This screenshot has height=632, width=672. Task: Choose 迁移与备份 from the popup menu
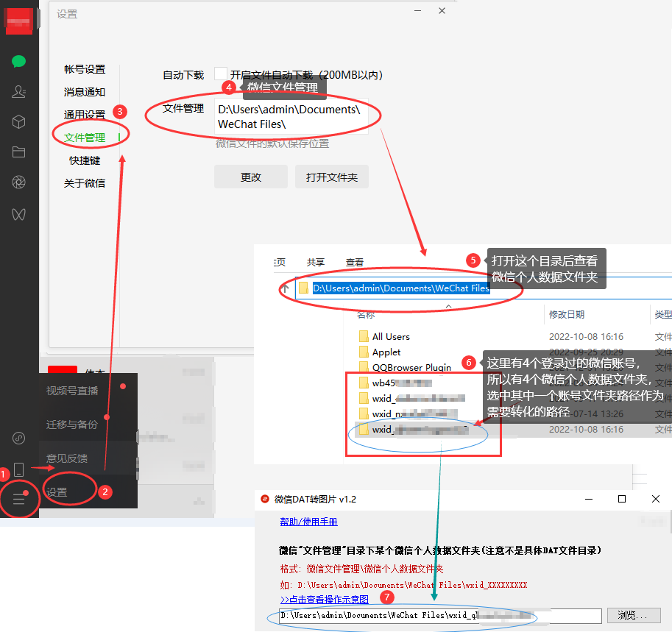tap(88, 425)
